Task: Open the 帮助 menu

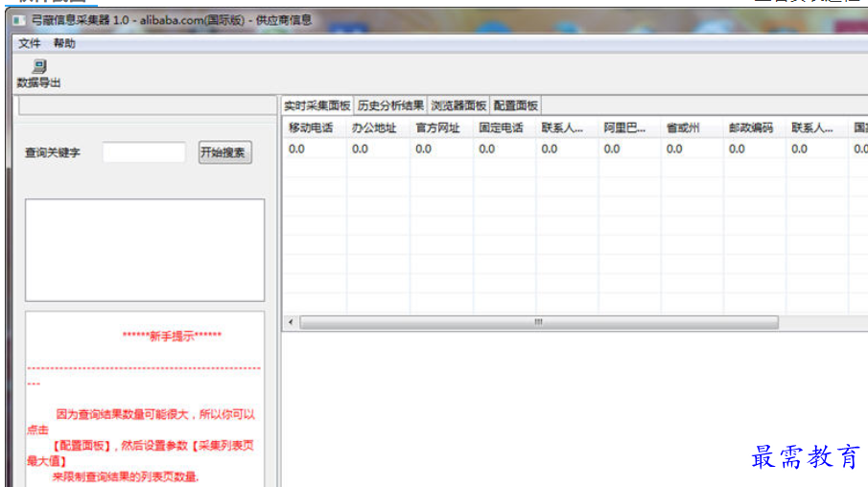Action: (x=64, y=43)
